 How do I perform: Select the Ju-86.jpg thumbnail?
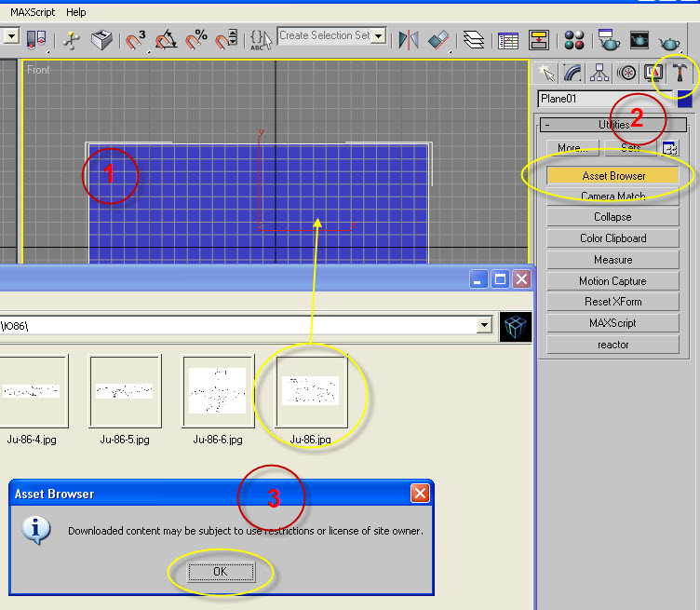tap(312, 391)
